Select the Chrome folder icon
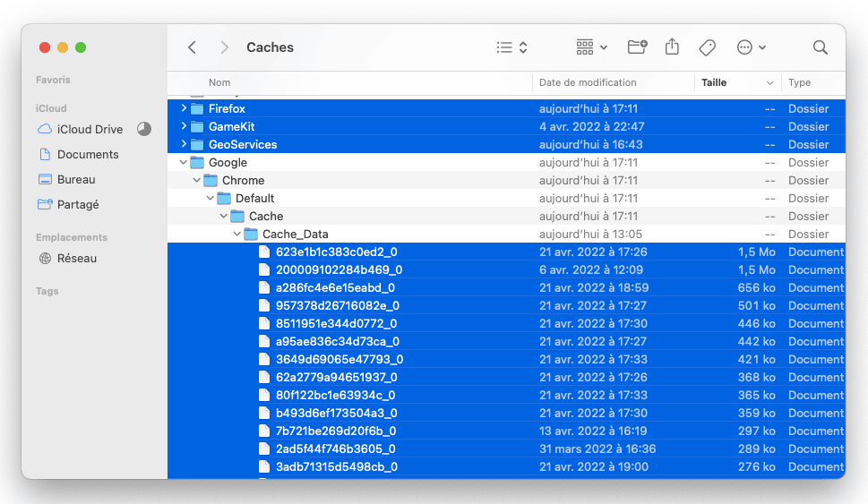Screen dimensions: 868x504 211,180
